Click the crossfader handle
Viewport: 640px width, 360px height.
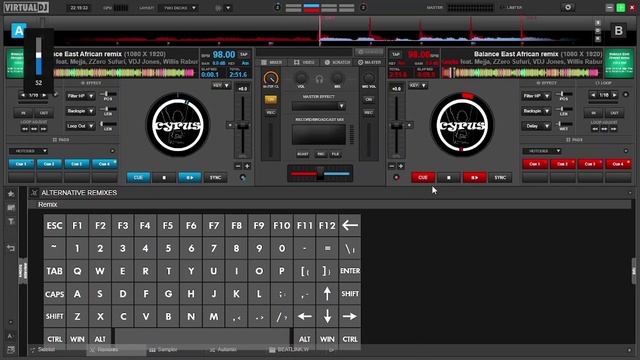320,173
